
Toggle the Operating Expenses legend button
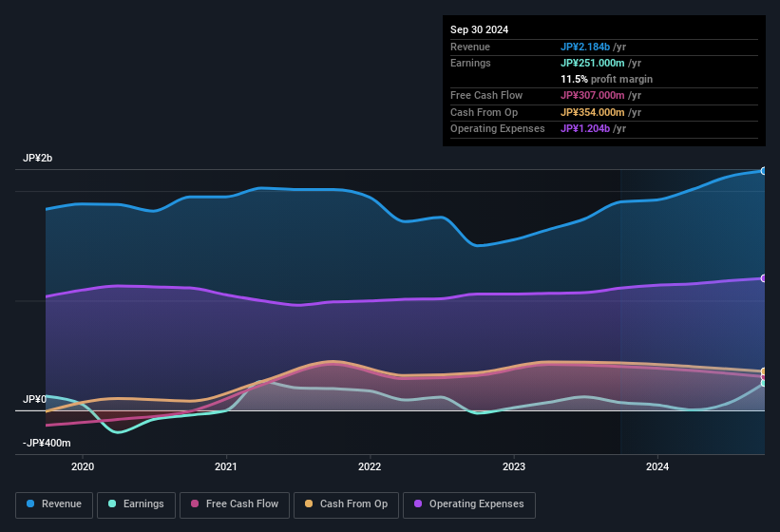click(x=469, y=504)
